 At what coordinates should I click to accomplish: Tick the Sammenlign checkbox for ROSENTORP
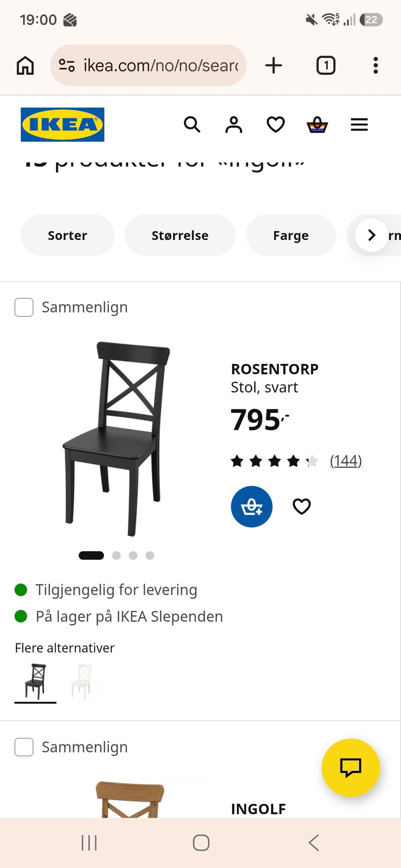click(x=24, y=307)
